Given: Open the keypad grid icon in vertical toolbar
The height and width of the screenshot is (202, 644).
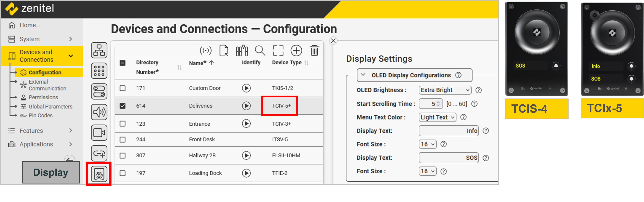Looking at the screenshot, I should pos(99,71).
